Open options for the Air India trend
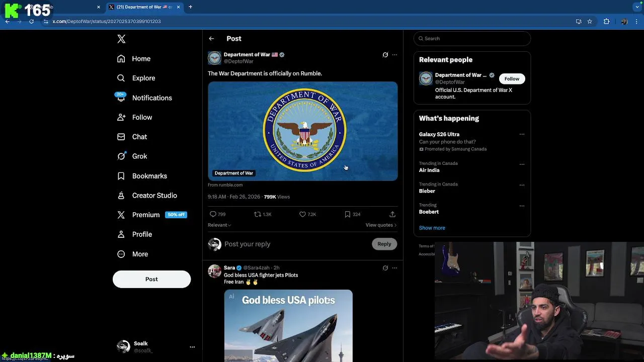This screenshot has width=644, height=362. tap(522, 164)
